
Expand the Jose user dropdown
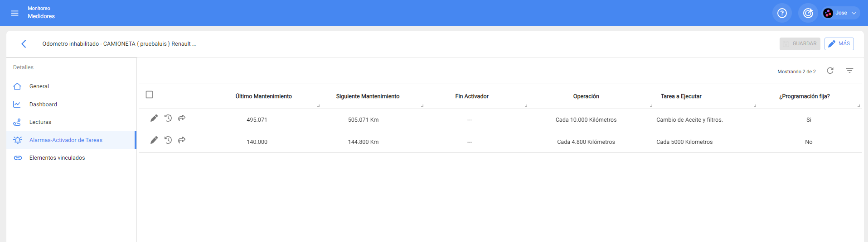click(x=841, y=13)
